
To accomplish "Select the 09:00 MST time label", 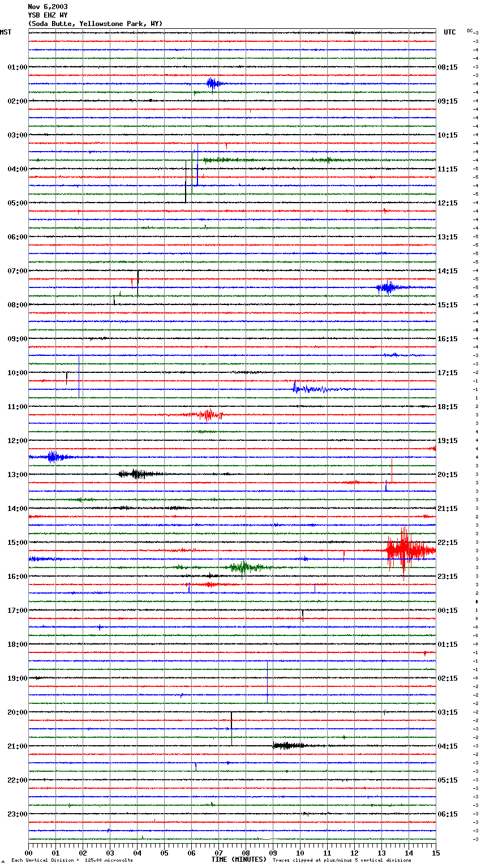I will pos(18,339).
